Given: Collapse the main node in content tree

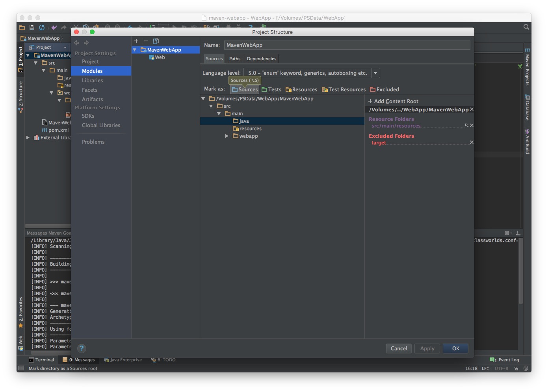Looking at the screenshot, I should click(x=219, y=114).
